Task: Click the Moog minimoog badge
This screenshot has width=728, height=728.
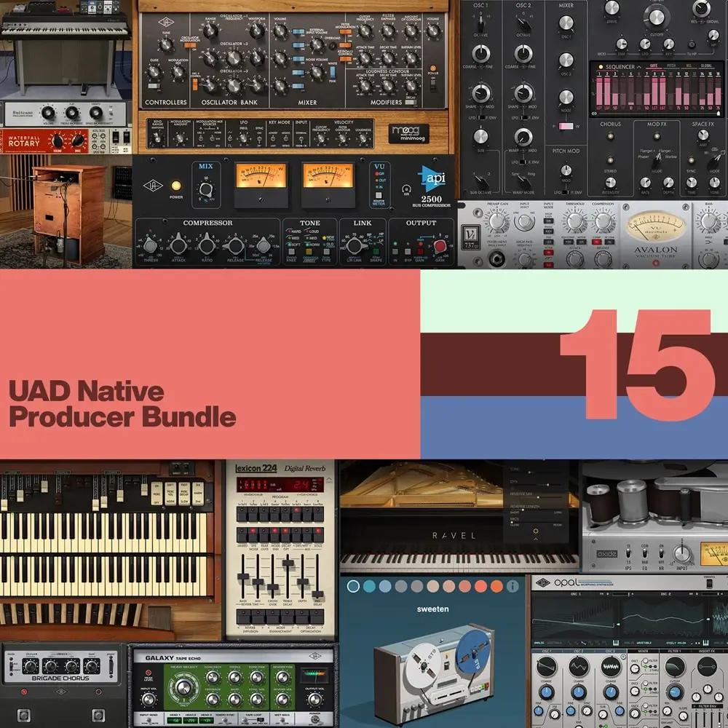Action: pyautogui.click(x=408, y=132)
